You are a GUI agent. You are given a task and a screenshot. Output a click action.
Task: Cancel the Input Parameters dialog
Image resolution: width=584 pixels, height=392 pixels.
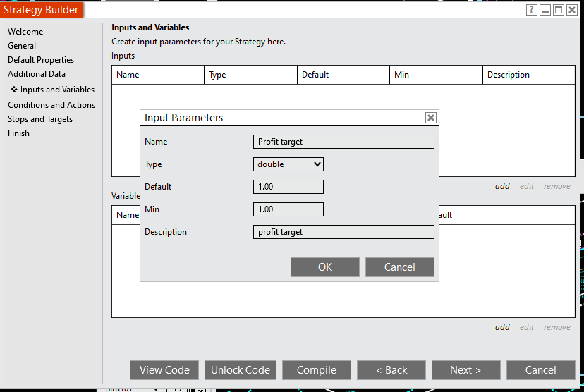pos(400,267)
